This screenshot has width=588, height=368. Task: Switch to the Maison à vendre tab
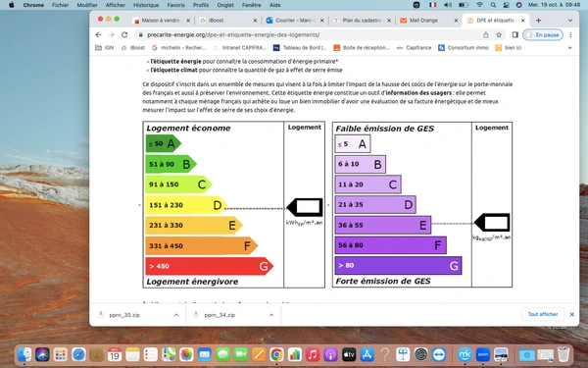coord(162,21)
